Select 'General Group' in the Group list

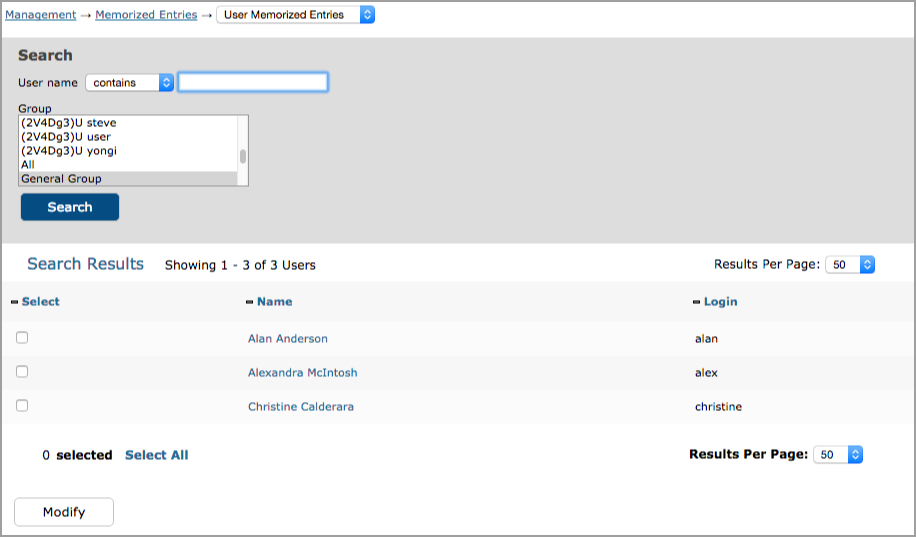point(128,179)
